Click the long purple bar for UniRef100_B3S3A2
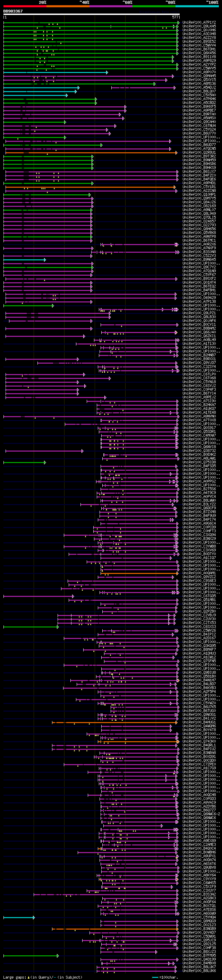Screen dimensions: 222x980 point(106,894)
